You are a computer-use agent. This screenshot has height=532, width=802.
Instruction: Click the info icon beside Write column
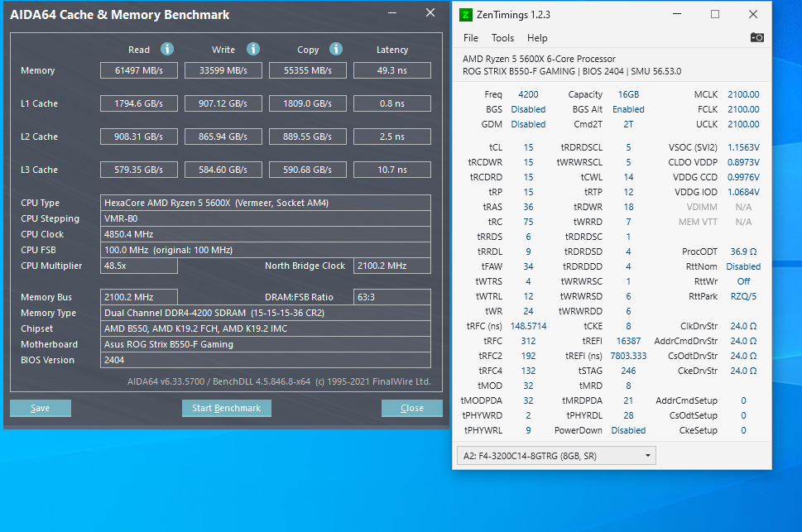coord(252,50)
